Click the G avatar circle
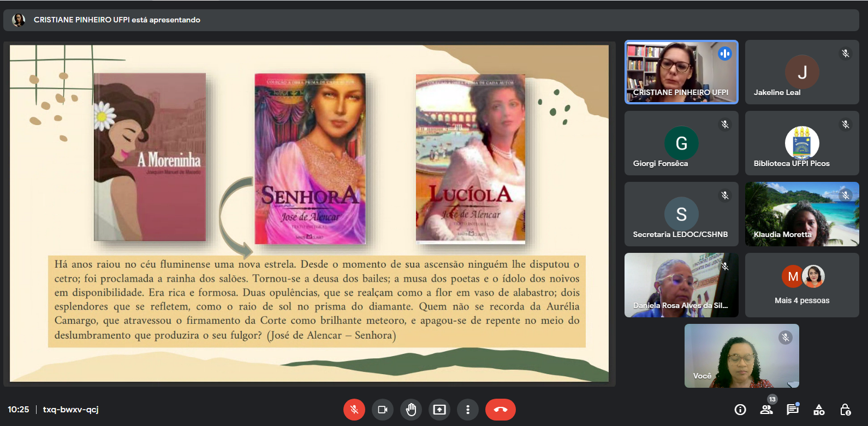This screenshot has height=426, width=868. click(681, 143)
